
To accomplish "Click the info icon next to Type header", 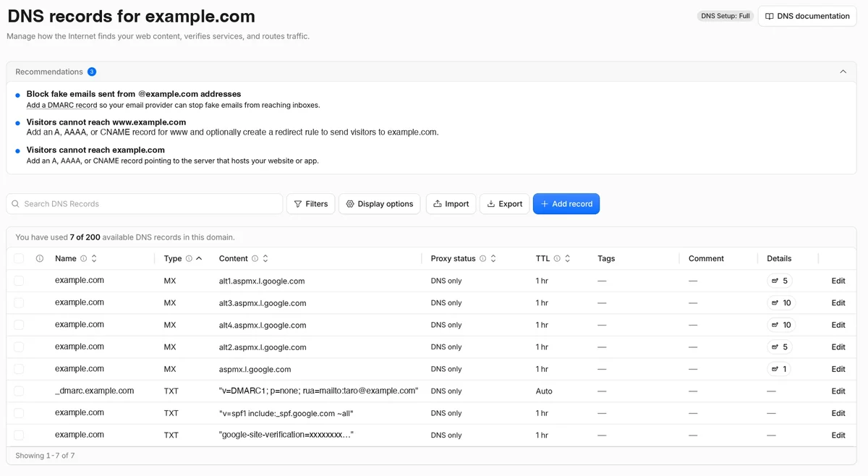I will click(x=189, y=258).
